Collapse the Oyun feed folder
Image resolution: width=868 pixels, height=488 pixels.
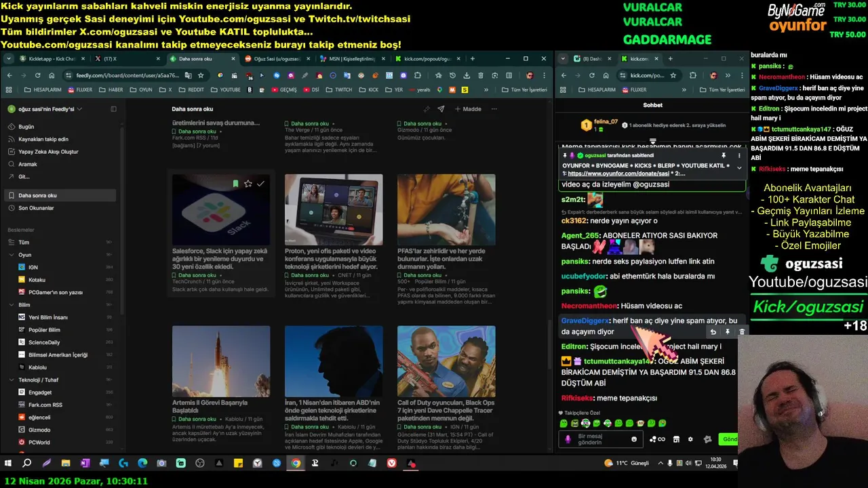click(x=11, y=255)
